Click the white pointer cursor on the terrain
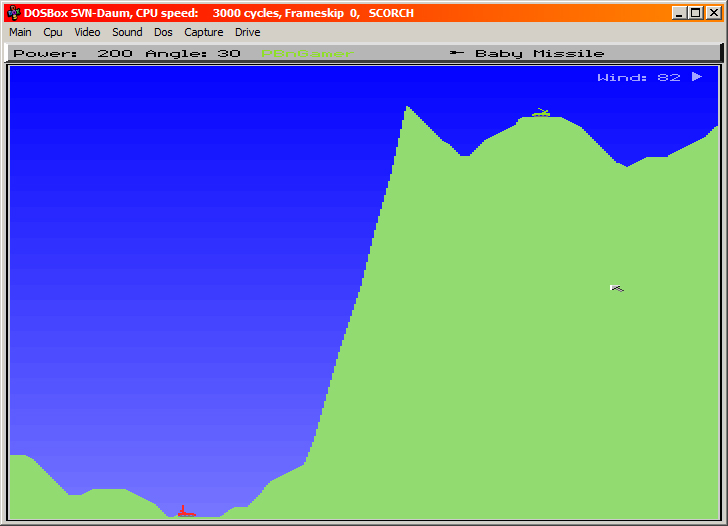This screenshot has width=728, height=526. (616, 288)
